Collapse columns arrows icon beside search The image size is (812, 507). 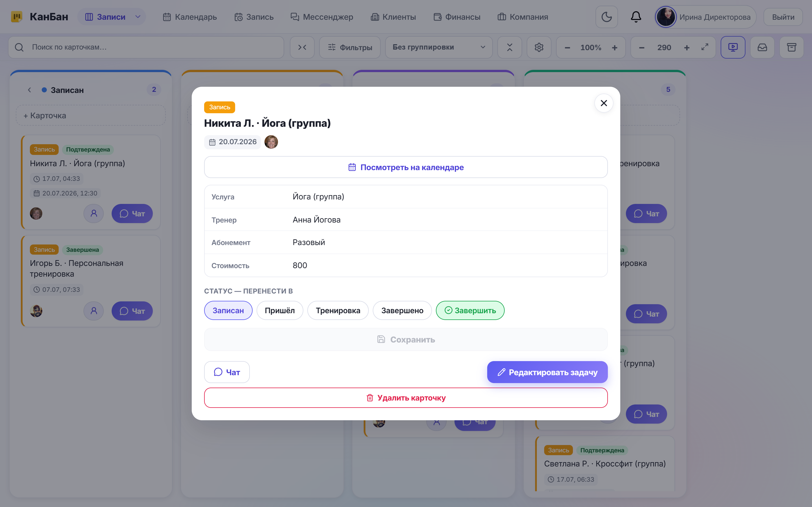click(x=302, y=47)
